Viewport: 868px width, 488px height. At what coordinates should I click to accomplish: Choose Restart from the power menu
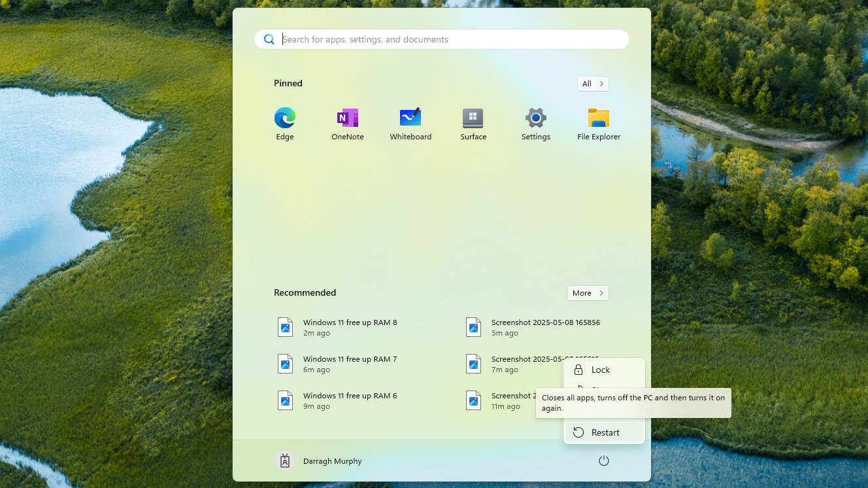click(x=604, y=432)
